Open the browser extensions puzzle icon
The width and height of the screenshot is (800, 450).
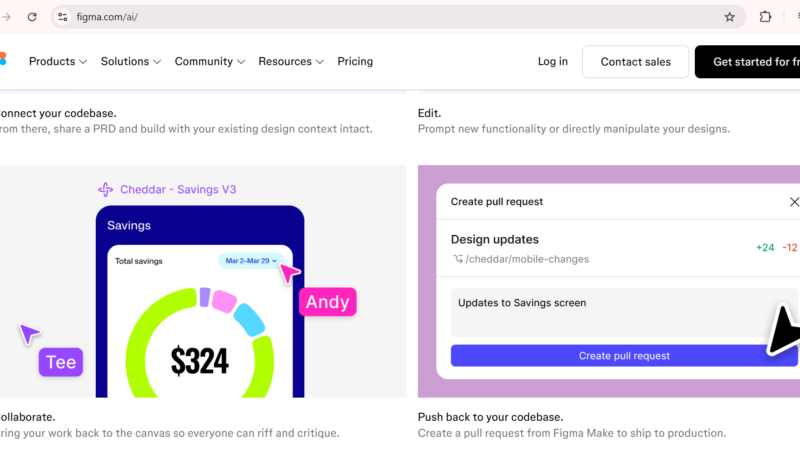tap(765, 17)
